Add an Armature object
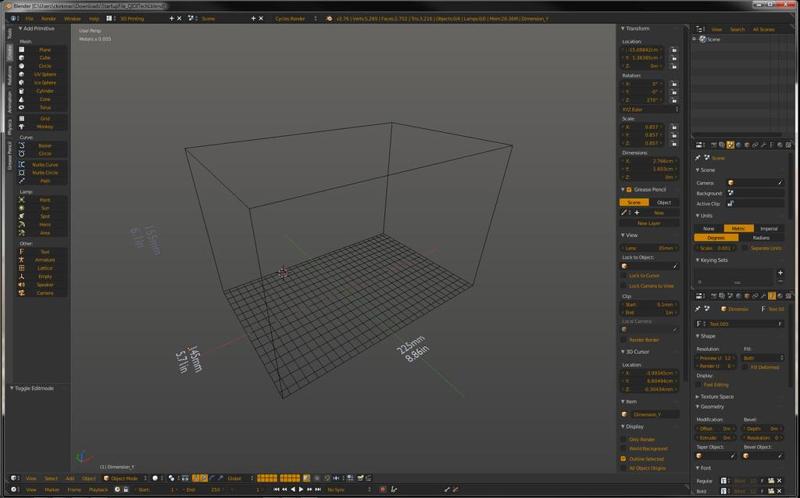Screen dimensions: 800x498 [45, 260]
